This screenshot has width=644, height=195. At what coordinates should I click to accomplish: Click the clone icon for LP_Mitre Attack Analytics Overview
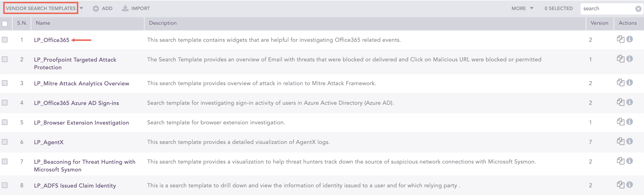[621, 83]
